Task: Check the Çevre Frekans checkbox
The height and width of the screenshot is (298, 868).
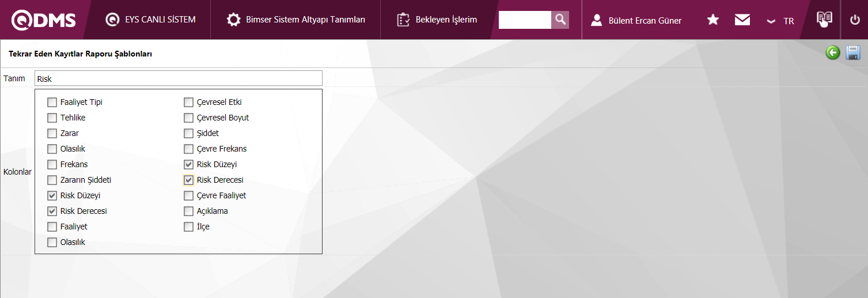Action: tap(188, 149)
